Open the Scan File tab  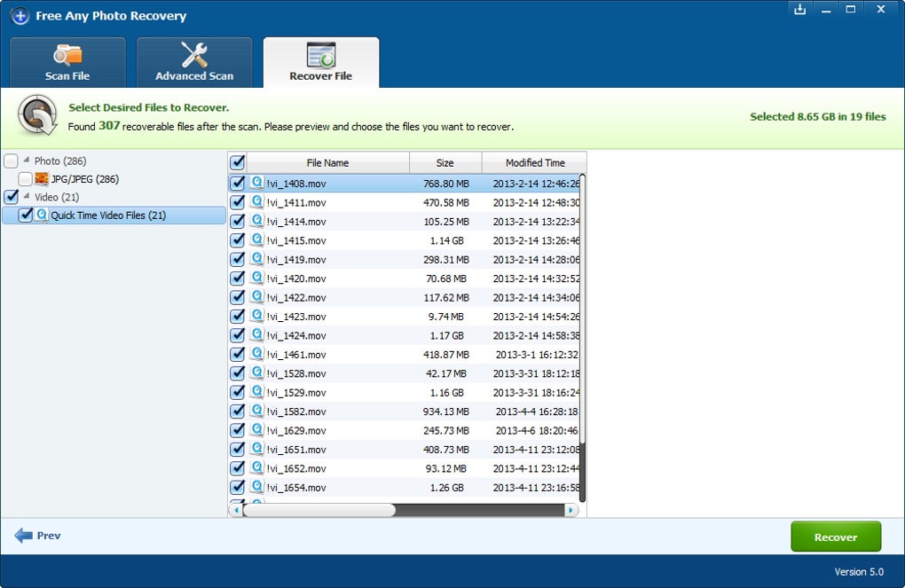[x=67, y=62]
